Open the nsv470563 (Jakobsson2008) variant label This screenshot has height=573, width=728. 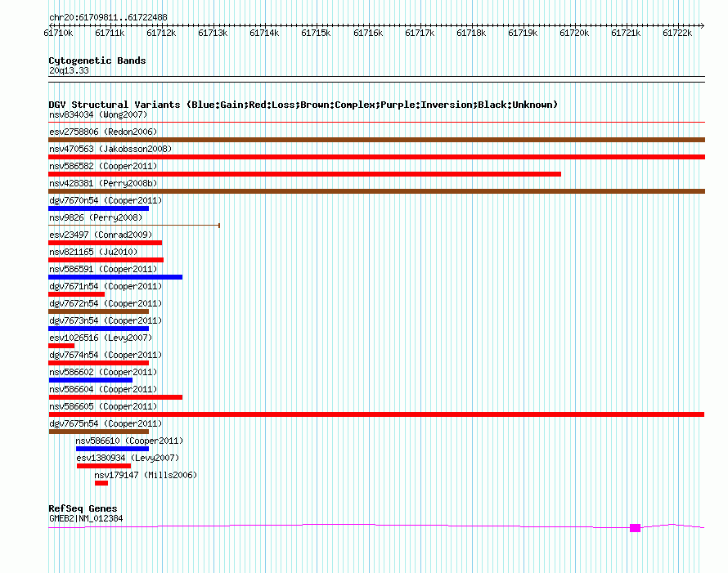pos(110,149)
